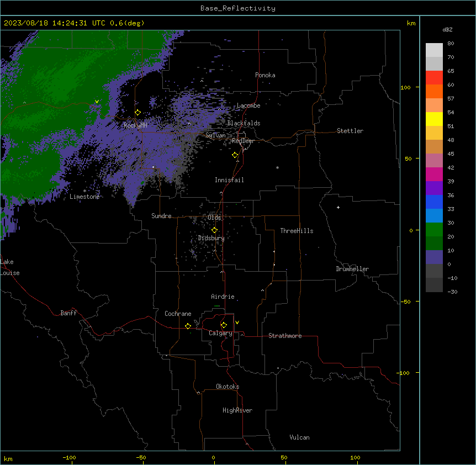Click the Stettler city label

coord(350,131)
